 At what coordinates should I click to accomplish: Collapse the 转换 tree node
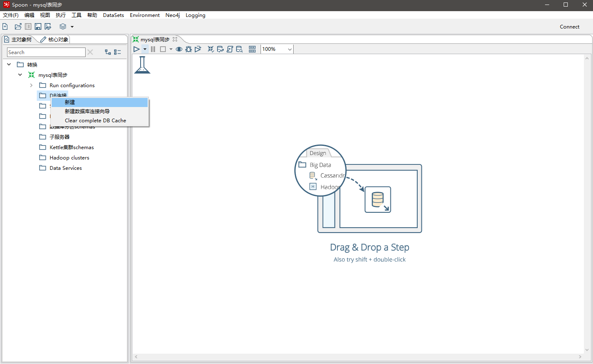9,64
